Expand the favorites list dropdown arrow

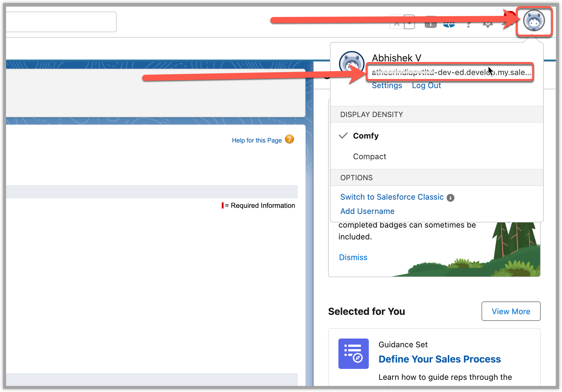(410, 23)
